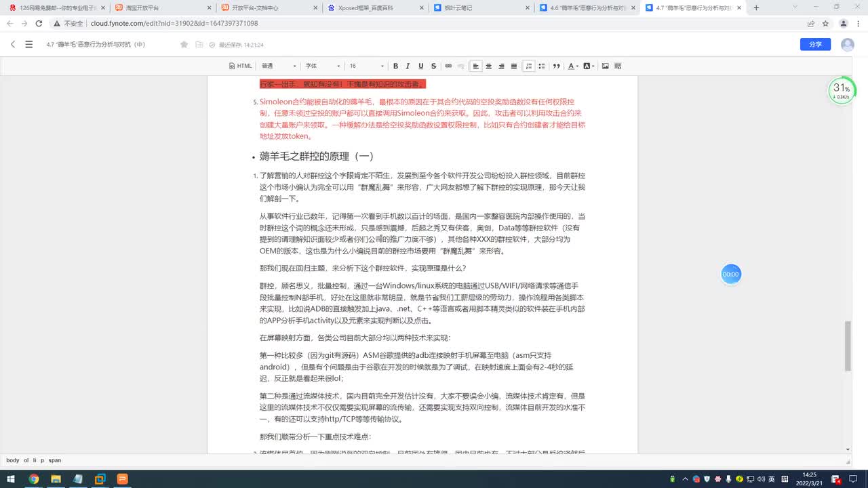Image resolution: width=868 pixels, height=488 pixels.
Task: Open the volume control in tray
Action: coord(761,479)
